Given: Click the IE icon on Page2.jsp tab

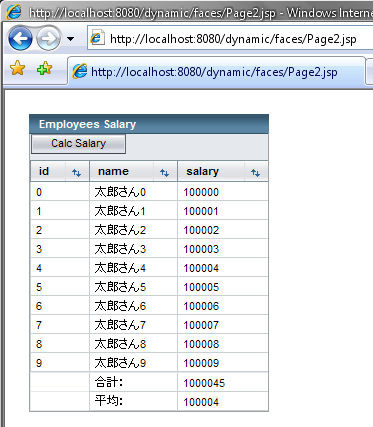Looking at the screenshot, I should [80, 71].
